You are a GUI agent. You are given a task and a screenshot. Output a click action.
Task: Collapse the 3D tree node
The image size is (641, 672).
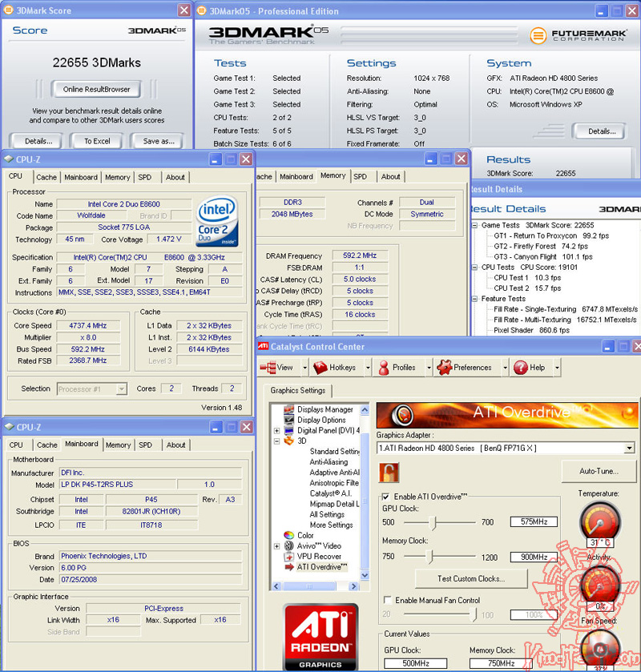click(277, 441)
